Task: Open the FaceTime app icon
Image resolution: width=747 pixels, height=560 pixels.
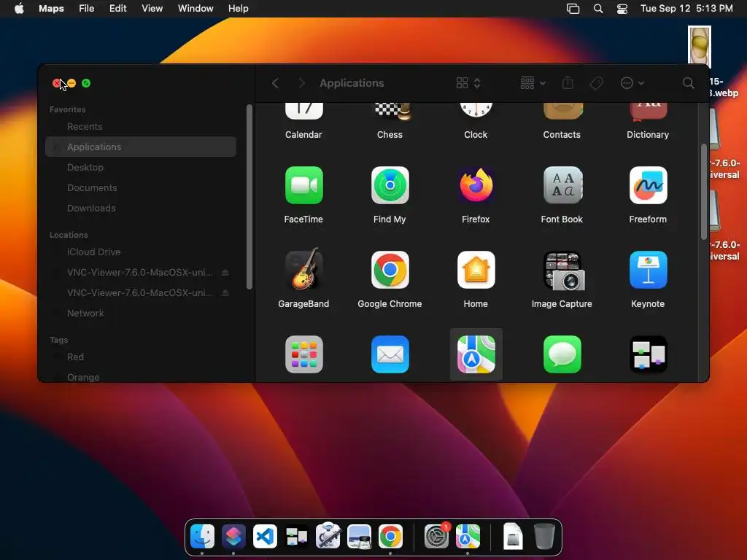Action: [304, 185]
